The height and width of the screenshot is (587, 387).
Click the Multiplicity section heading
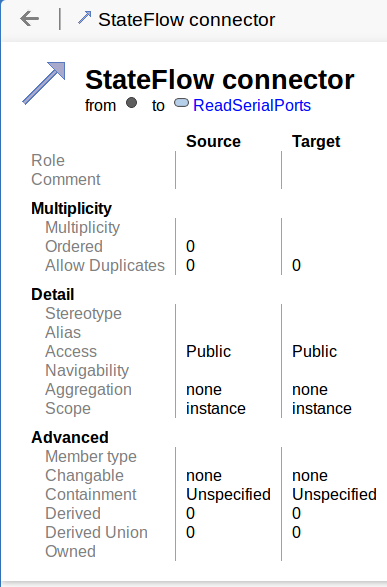[71, 209]
